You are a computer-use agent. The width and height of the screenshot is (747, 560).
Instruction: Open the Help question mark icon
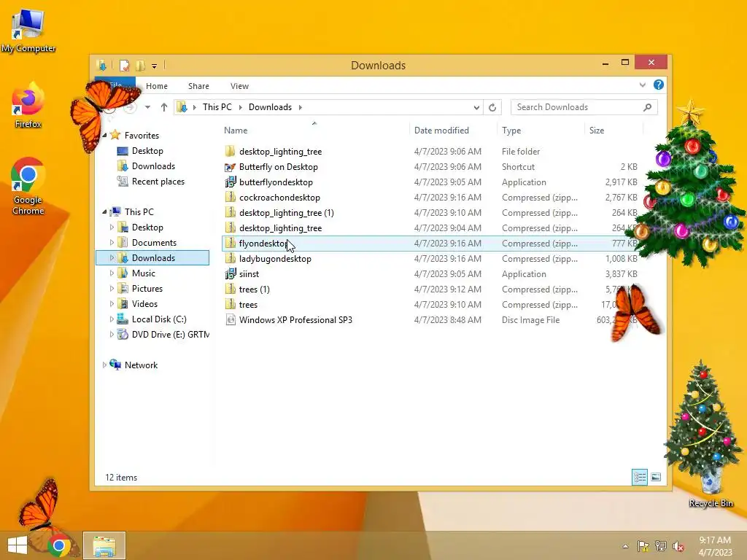659,85
